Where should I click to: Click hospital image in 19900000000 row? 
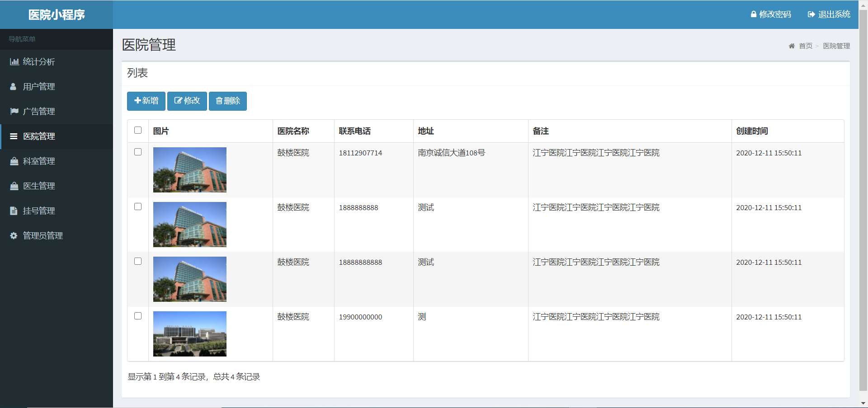coord(190,334)
